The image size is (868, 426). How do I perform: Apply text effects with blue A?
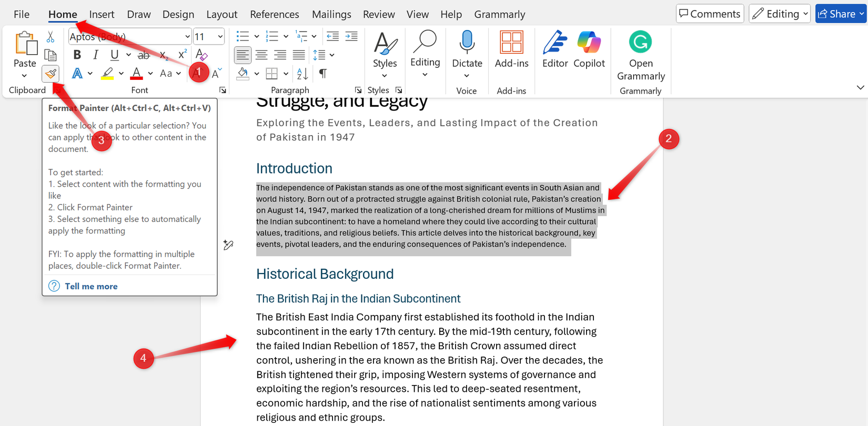(x=77, y=74)
